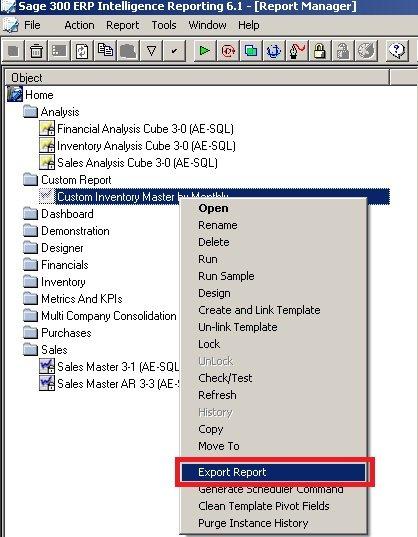Image resolution: width=418 pixels, height=537 pixels.
Task: Choose Clean Template Pivot Fields
Action: (273, 506)
